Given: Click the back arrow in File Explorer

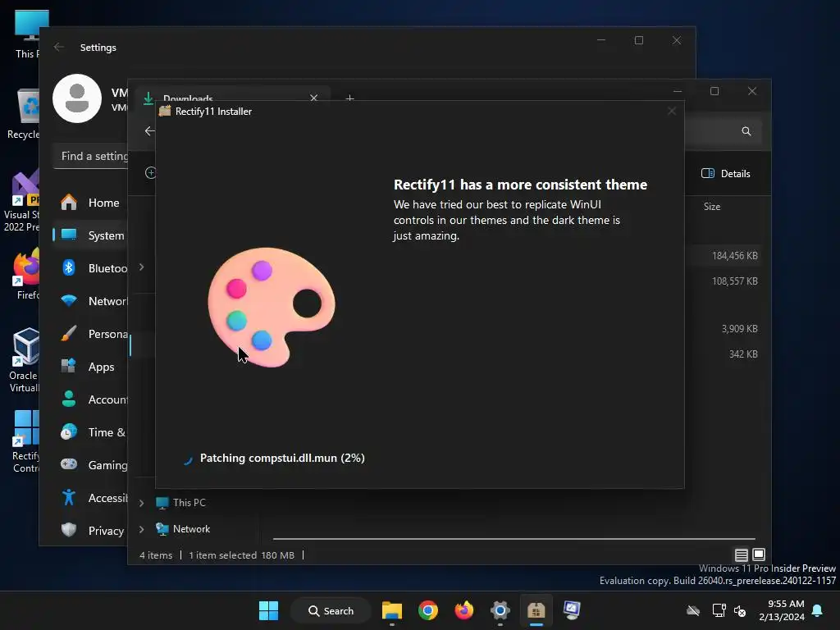Looking at the screenshot, I should (x=149, y=130).
